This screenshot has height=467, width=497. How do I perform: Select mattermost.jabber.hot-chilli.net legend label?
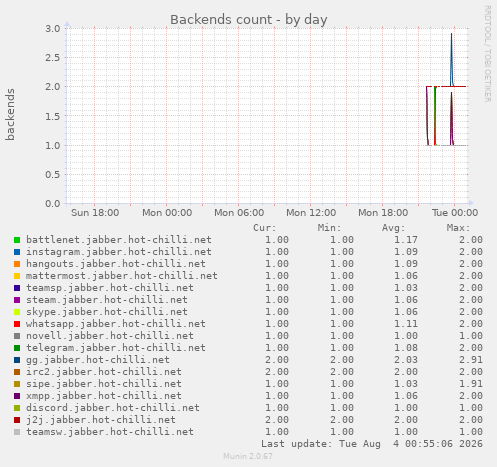(122, 276)
